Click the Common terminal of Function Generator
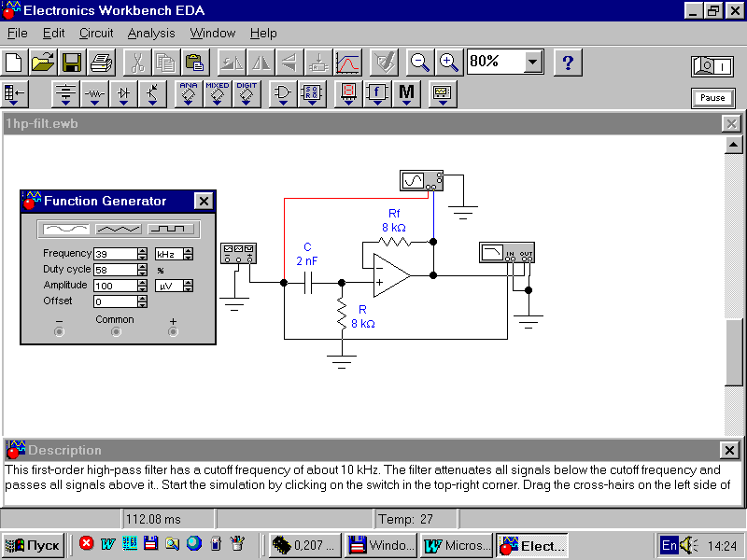The image size is (747, 560). point(116,332)
